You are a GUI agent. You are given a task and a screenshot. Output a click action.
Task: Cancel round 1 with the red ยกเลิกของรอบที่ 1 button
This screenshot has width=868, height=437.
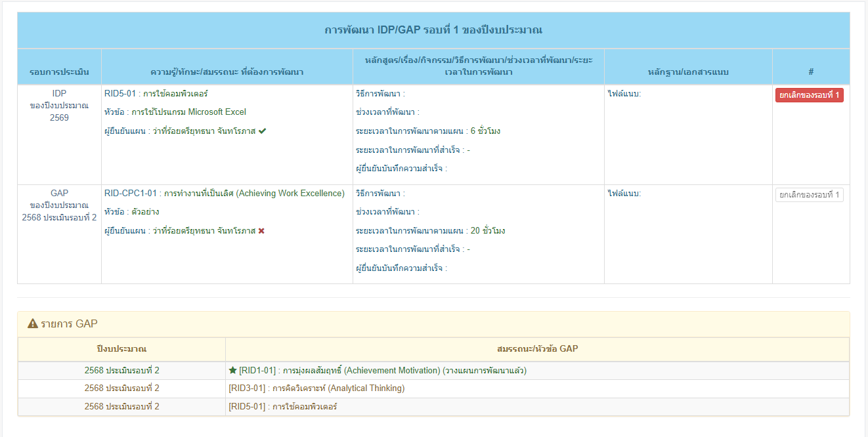tap(810, 95)
